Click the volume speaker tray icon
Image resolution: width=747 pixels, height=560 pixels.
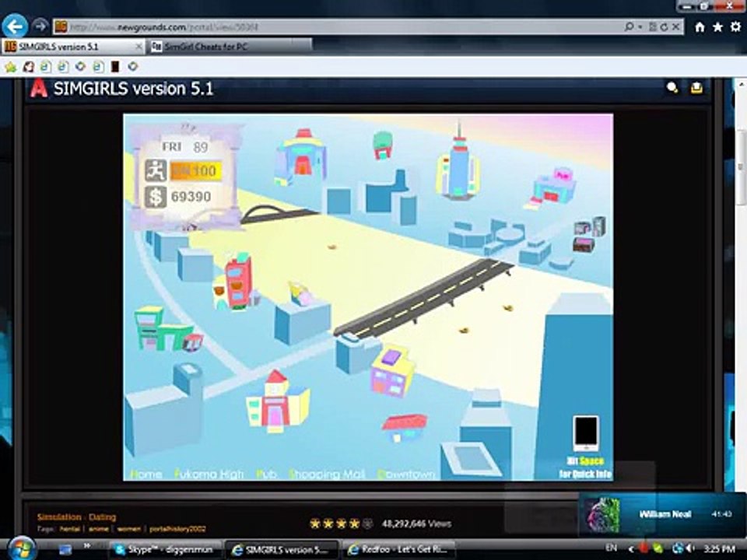(690, 548)
